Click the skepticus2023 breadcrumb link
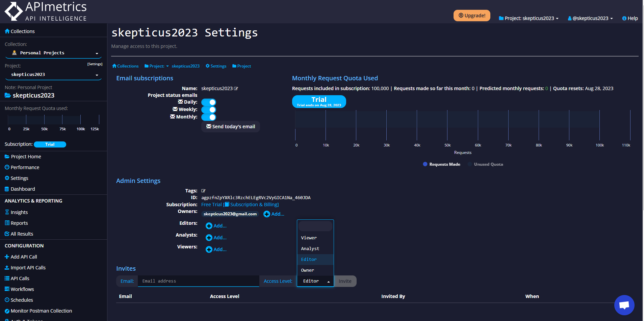The width and height of the screenshot is (644, 321). [x=185, y=66]
